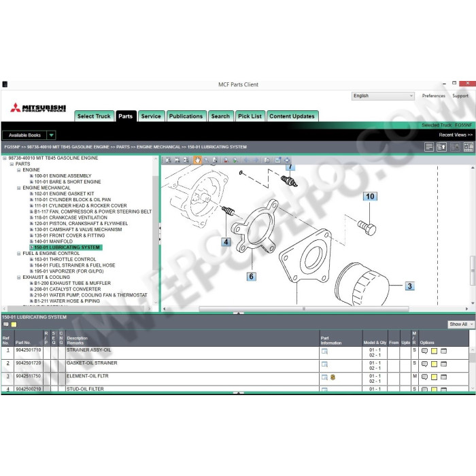The image size is (476, 476).
Task: Open Preferences link
Action: [434, 96]
